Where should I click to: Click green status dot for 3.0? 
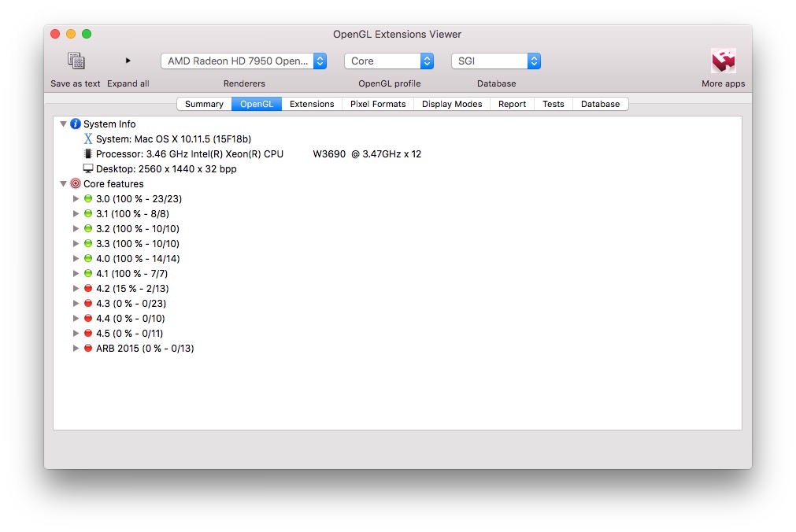click(88, 198)
